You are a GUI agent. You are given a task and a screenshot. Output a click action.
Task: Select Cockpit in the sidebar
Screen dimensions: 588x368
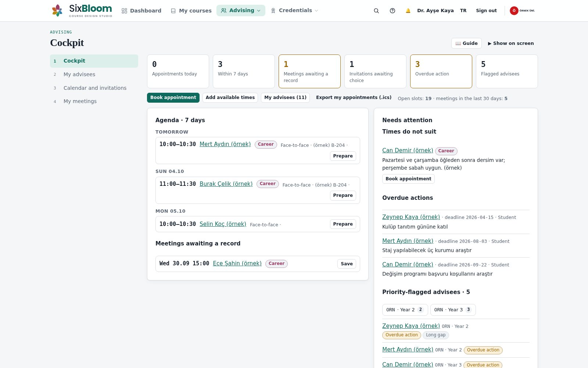[94, 61]
